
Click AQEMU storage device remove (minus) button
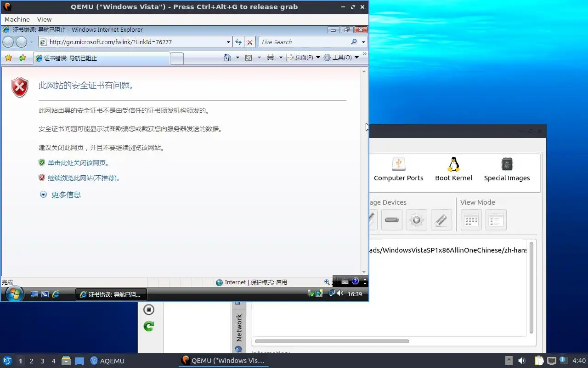coord(392,220)
